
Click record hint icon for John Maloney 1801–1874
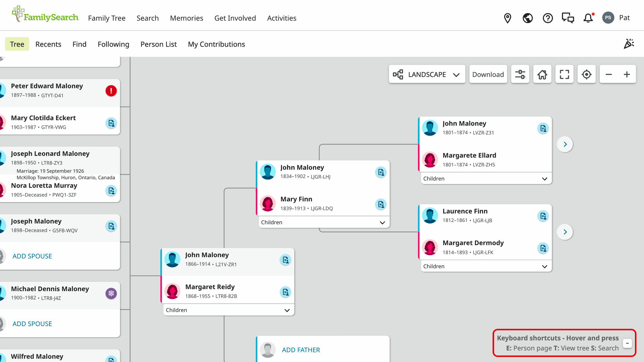[x=543, y=128]
